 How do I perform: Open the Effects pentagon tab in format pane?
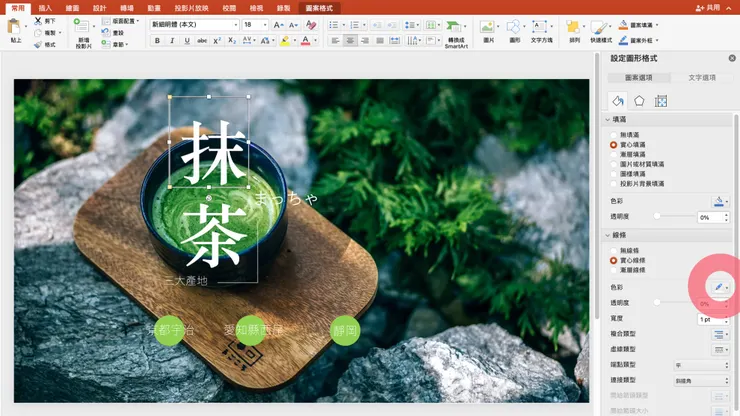pos(639,101)
